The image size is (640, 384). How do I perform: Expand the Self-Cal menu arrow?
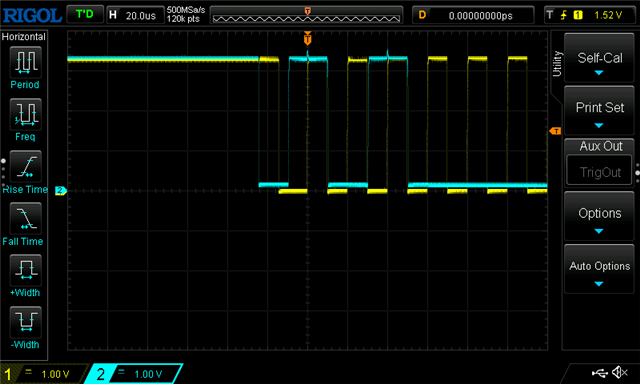pos(599,73)
